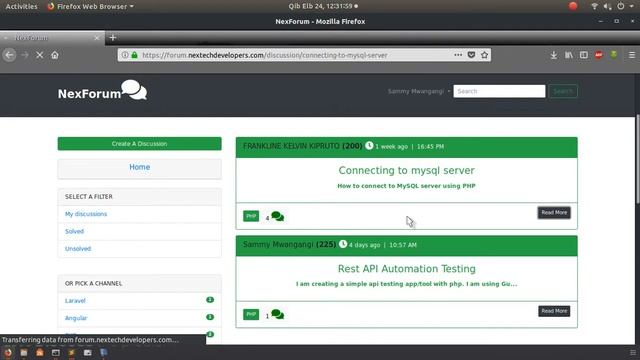Open the Wi-Fi network indicator
Viewport: 640px width, 360px height.
coord(594,6)
